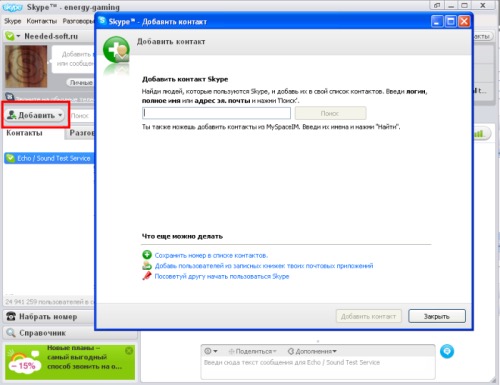Click the green online status icon
The width and height of the screenshot is (500, 385).
coord(10,36)
